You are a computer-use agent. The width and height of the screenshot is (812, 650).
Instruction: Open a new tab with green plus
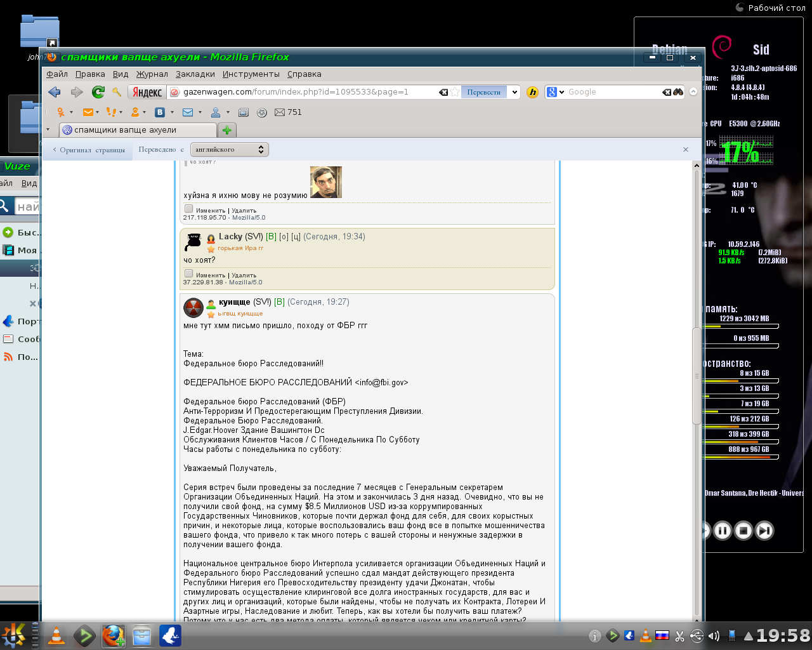[x=226, y=130]
